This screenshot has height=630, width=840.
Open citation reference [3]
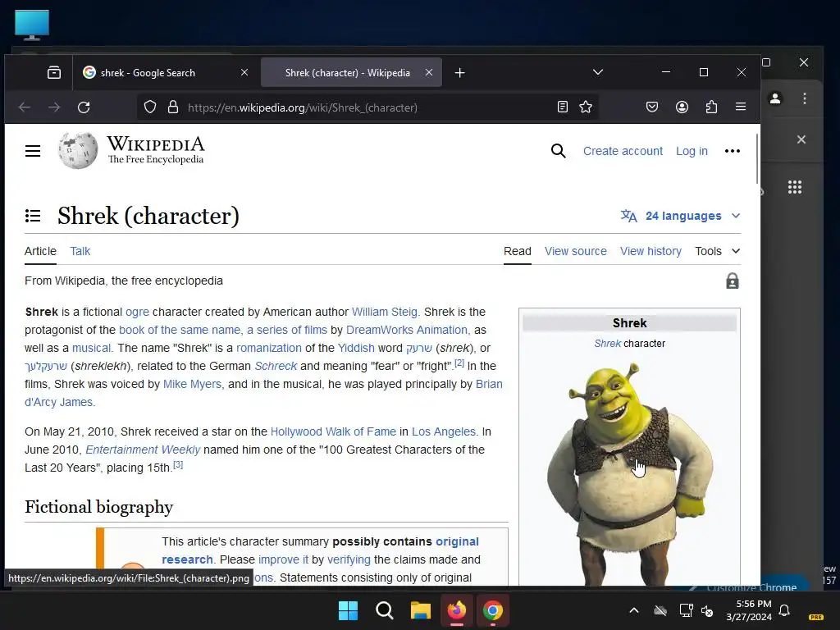(x=178, y=465)
